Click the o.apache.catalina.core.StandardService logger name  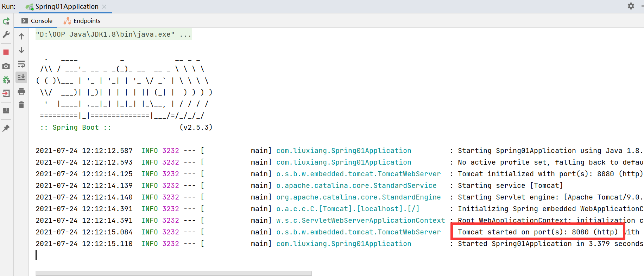tap(356, 185)
